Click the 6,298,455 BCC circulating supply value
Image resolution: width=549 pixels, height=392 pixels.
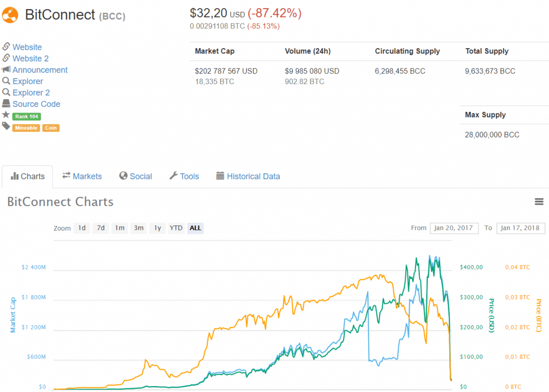click(x=400, y=71)
